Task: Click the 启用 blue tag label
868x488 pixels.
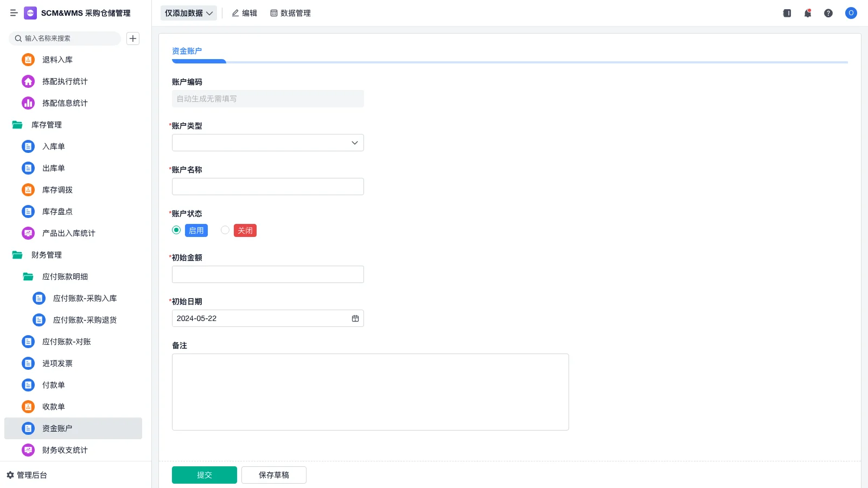Action: click(x=196, y=230)
